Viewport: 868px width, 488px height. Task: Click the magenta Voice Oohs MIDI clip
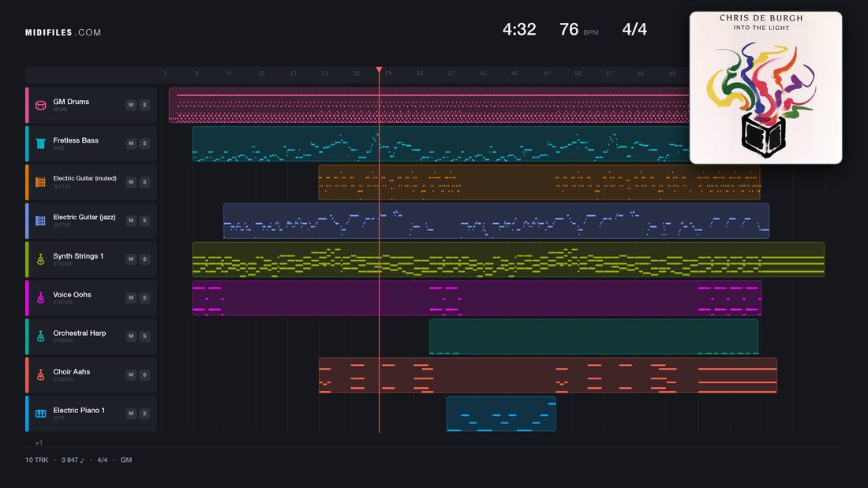(477, 298)
